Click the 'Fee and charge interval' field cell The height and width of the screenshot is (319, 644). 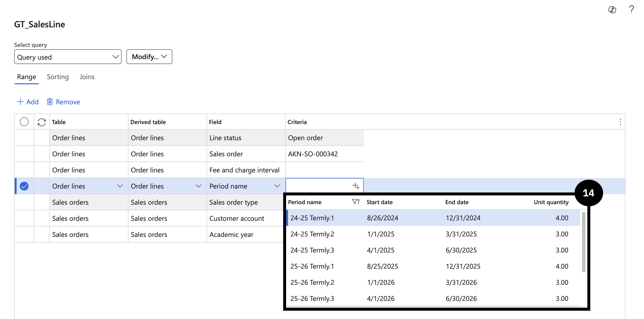coord(246,170)
